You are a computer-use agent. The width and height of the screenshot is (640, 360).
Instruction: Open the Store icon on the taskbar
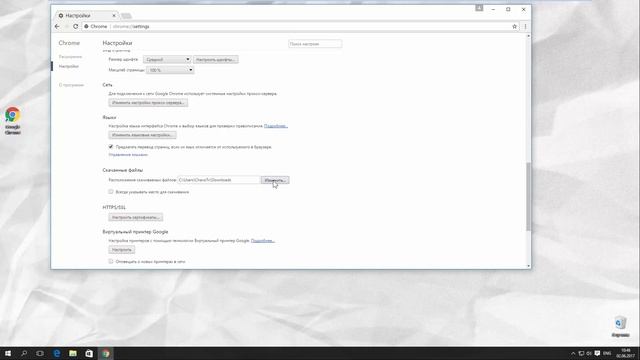click(x=89, y=353)
